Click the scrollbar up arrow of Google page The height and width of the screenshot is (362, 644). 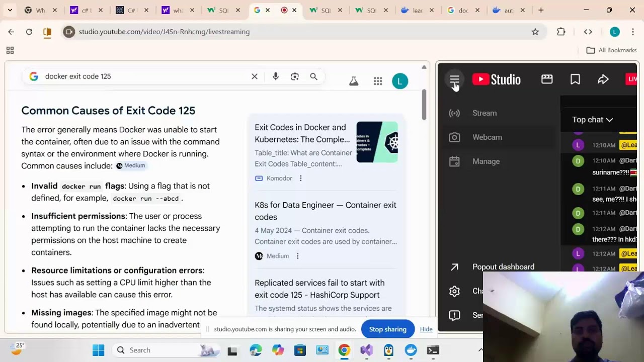tap(424, 67)
